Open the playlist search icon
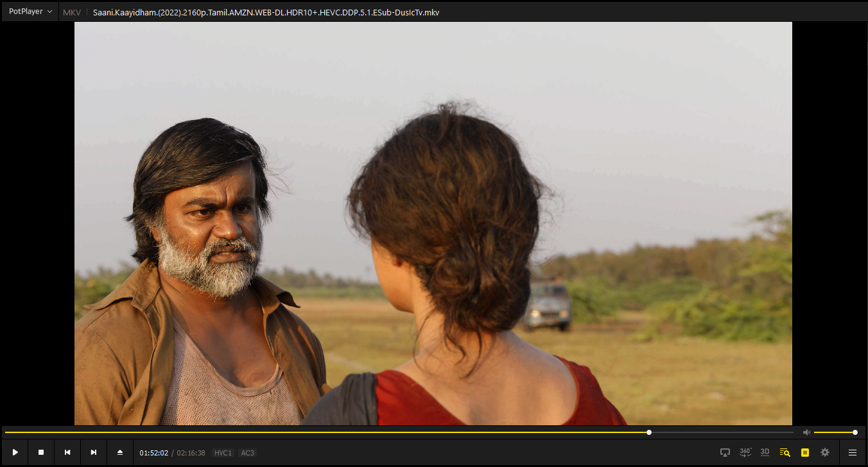This screenshot has width=868, height=467. coord(785,452)
